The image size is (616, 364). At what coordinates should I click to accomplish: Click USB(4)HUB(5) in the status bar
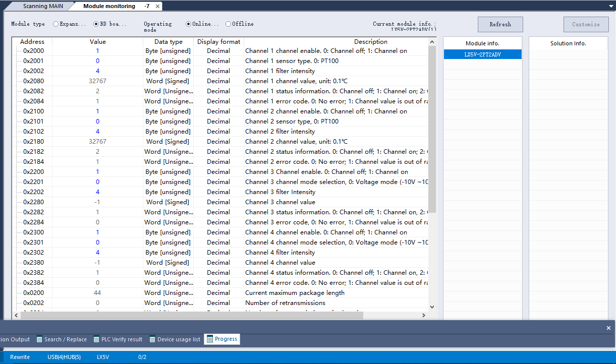point(64,357)
